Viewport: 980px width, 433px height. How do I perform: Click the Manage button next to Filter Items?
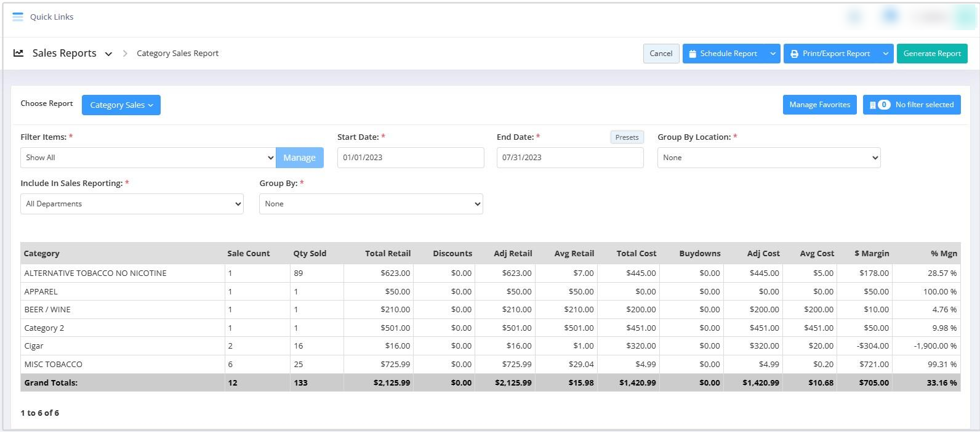pyautogui.click(x=299, y=158)
